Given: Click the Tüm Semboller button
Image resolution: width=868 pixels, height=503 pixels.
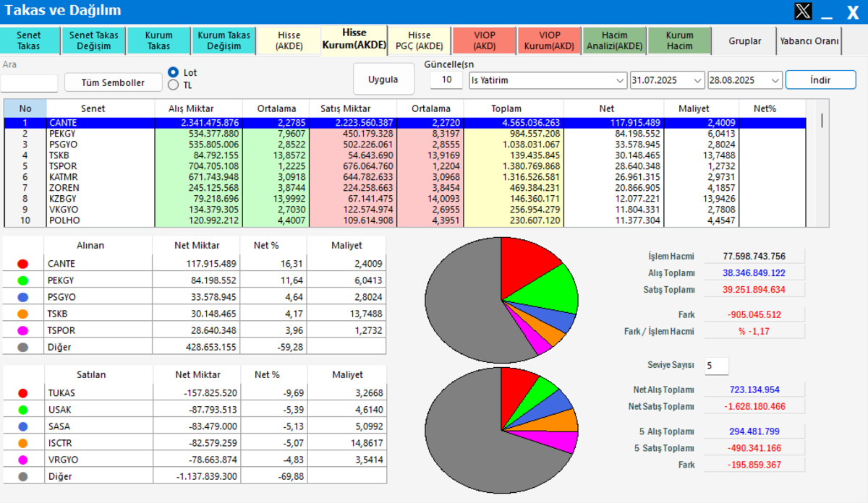Looking at the screenshot, I should (113, 82).
